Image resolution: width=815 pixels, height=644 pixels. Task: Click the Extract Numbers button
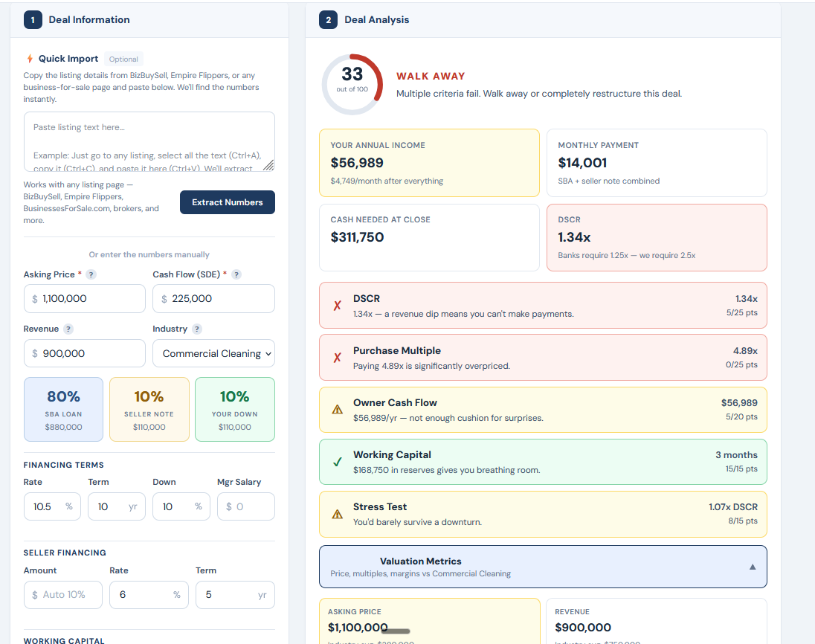pos(227,202)
